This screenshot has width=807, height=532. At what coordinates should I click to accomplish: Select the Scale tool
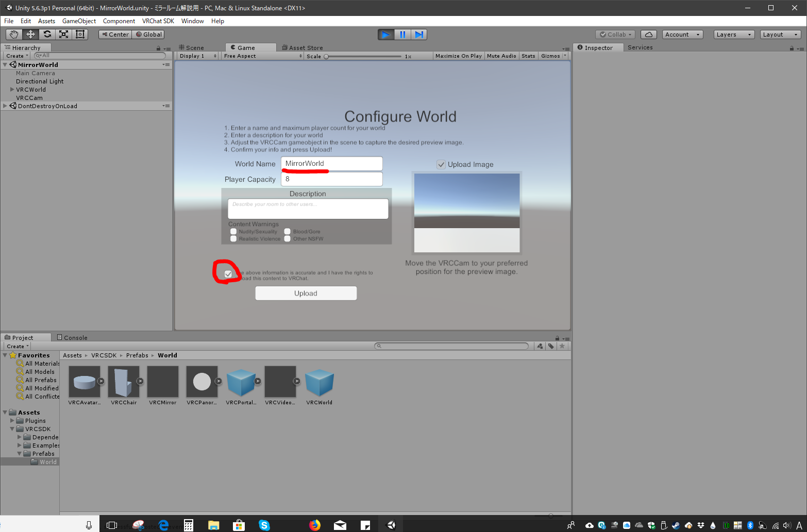pos(63,35)
